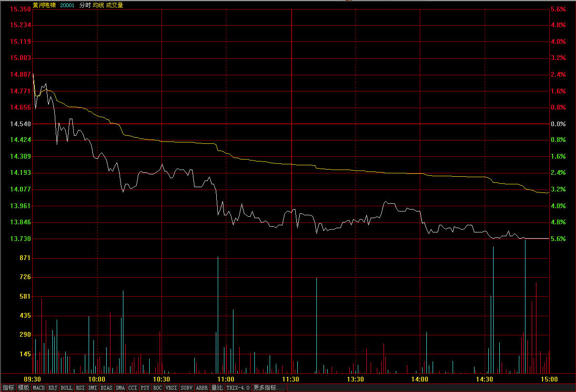The image size is (576, 392).
Task: Click the 成交量 volume legend label
Action: click(114, 5)
